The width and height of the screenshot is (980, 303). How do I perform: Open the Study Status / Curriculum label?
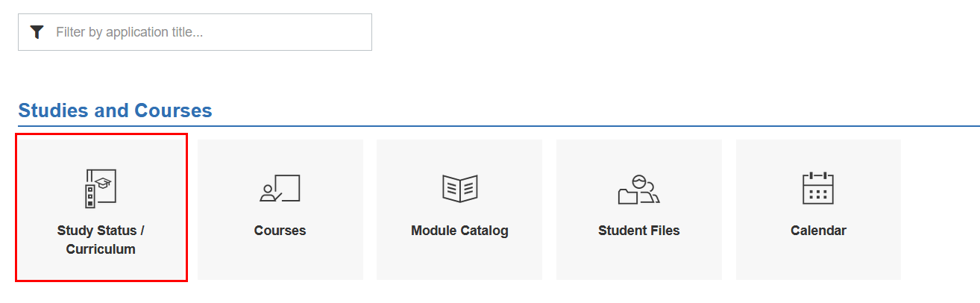(101, 240)
